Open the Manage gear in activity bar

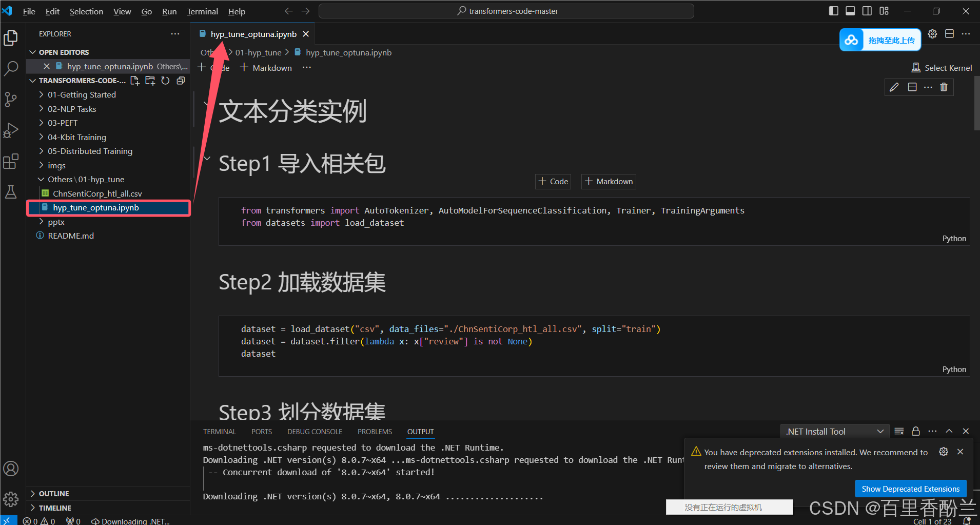(11, 499)
